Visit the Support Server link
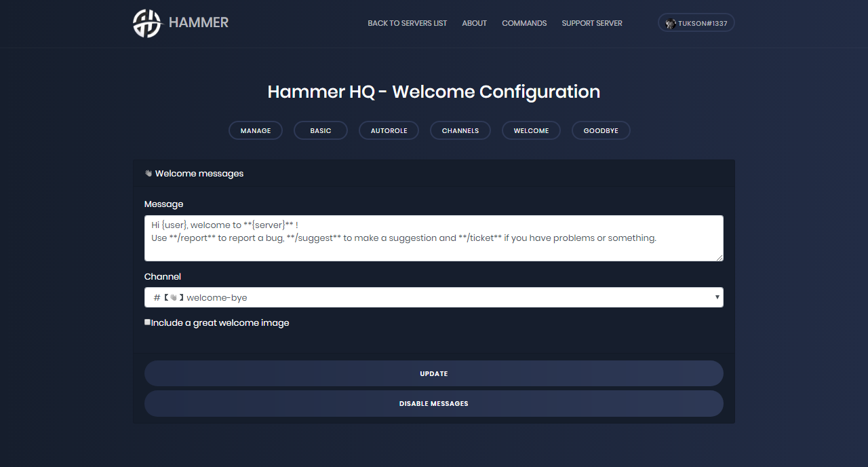 [x=592, y=23]
